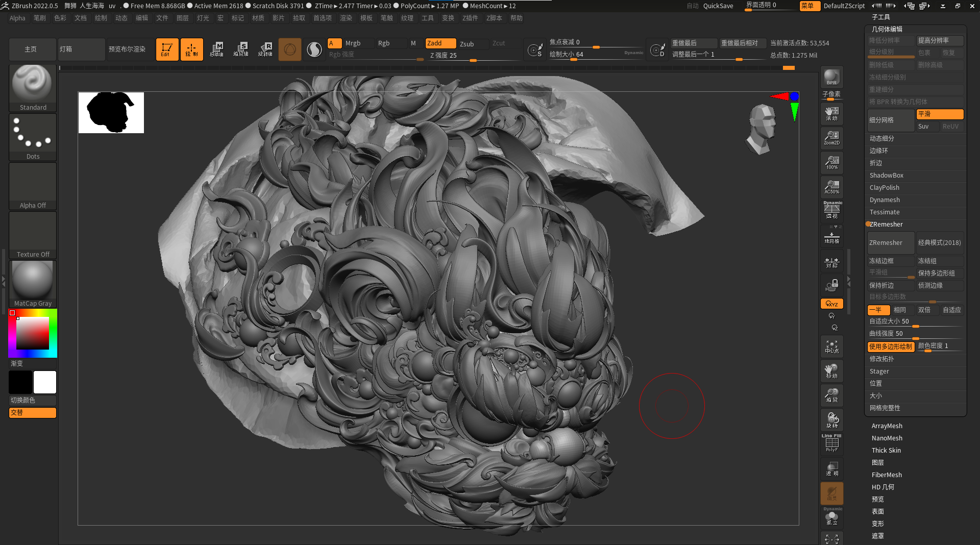Expand the ClayPolish section
This screenshot has width=980, height=545.
click(x=884, y=188)
